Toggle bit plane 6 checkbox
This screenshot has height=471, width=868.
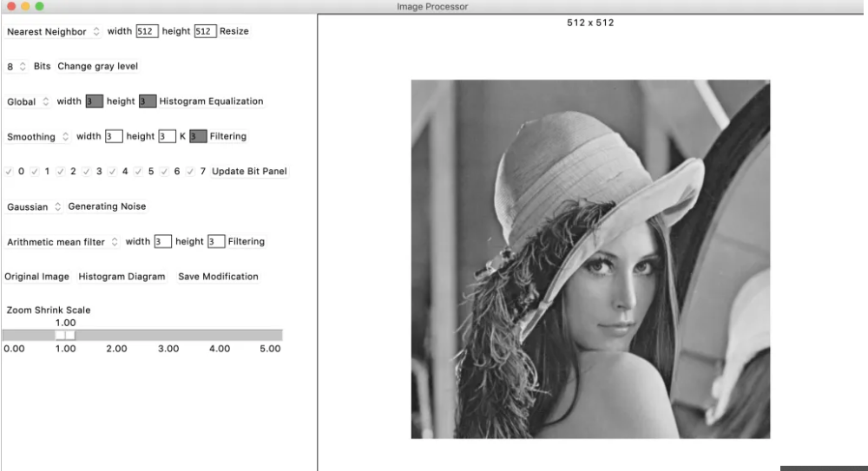click(x=164, y=172)
